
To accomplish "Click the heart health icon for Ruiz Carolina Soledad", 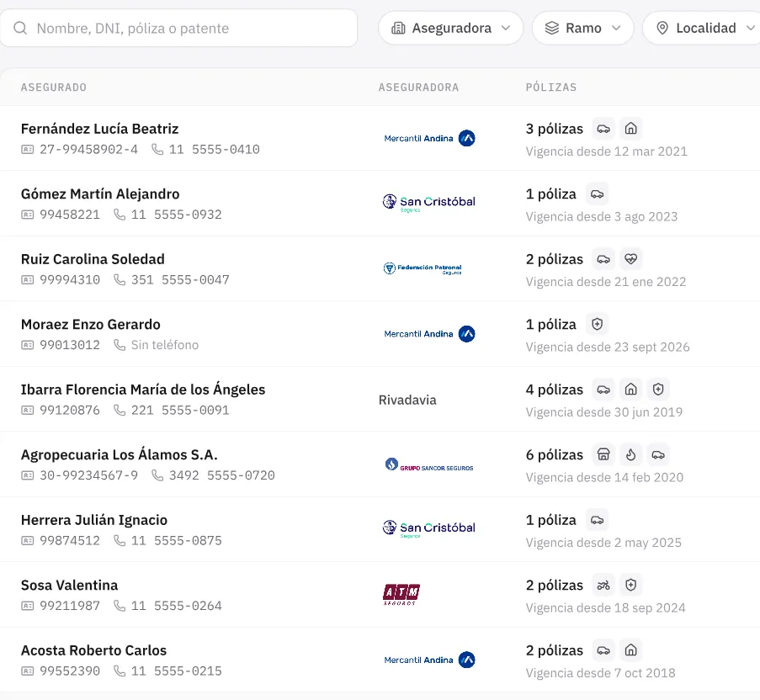I will point(630,259).
